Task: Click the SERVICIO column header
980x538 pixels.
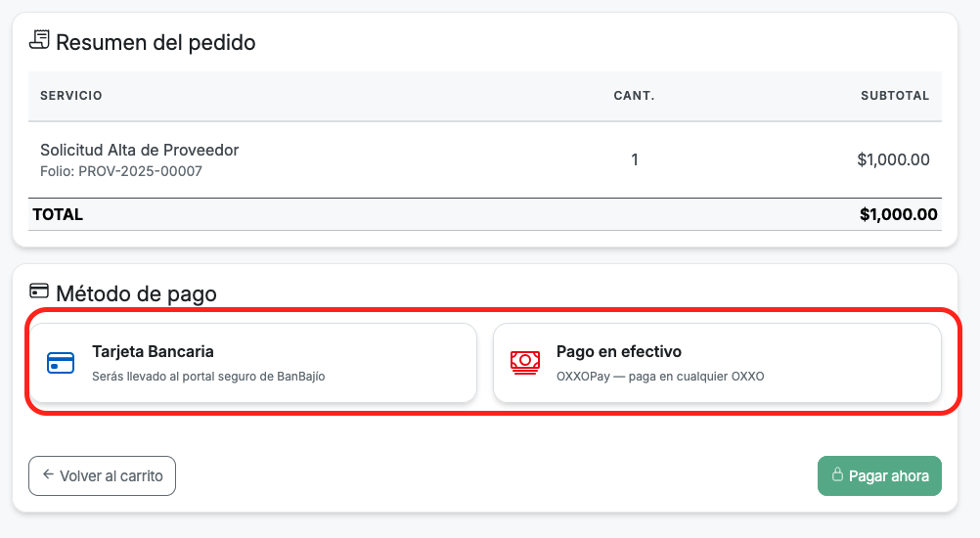Action: click(71, 96)
